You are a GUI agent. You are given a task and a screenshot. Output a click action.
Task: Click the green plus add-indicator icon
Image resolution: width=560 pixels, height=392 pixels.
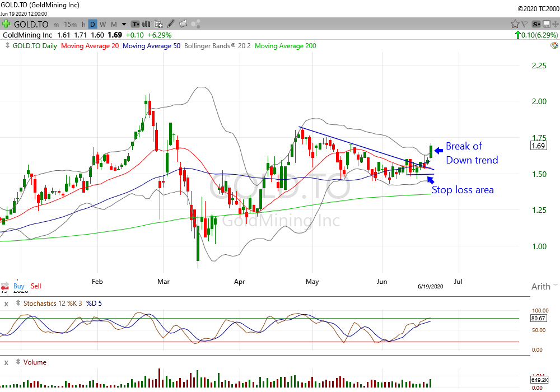(x=6, y=24)
